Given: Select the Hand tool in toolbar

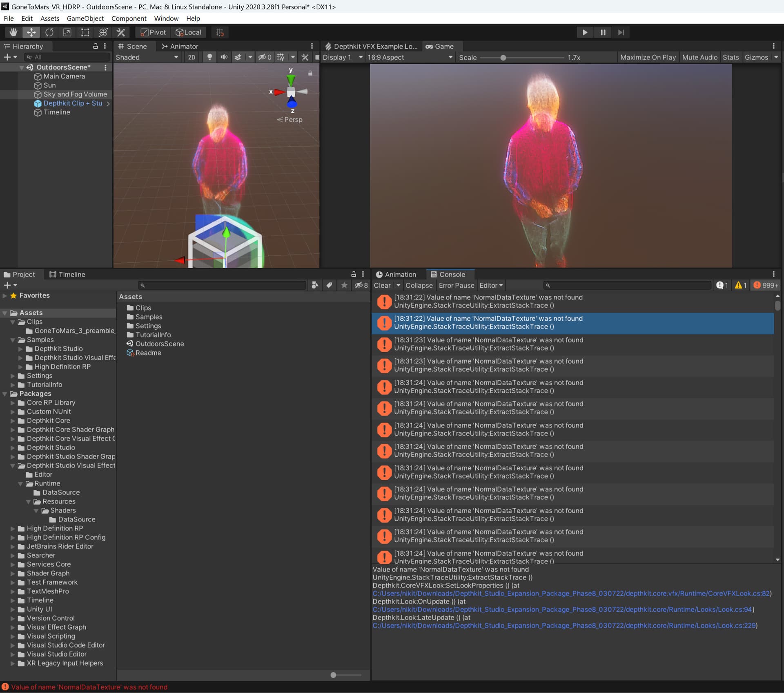Looking at the screenshot, I should [13, 32].
